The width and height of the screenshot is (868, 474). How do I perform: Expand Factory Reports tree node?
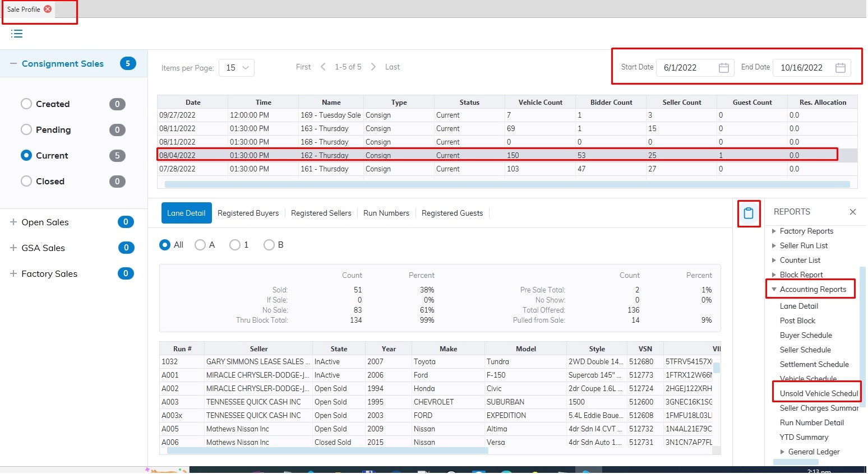[x=774, y=231]
